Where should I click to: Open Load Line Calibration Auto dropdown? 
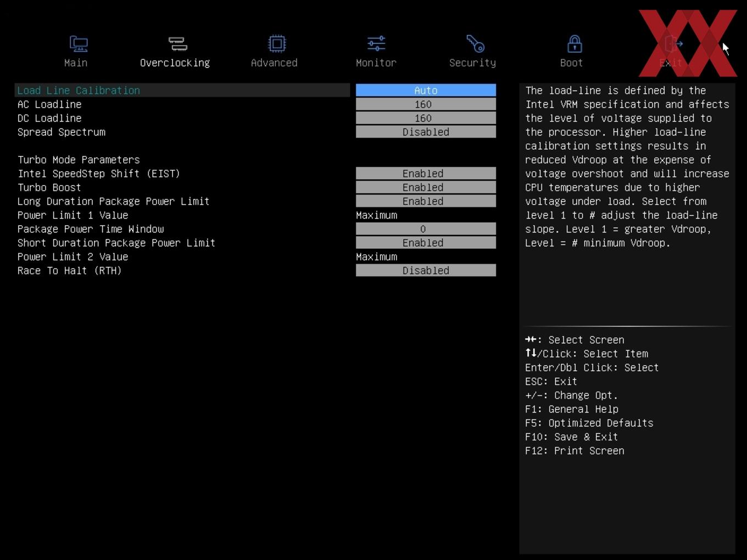click(x=426, y=90)
